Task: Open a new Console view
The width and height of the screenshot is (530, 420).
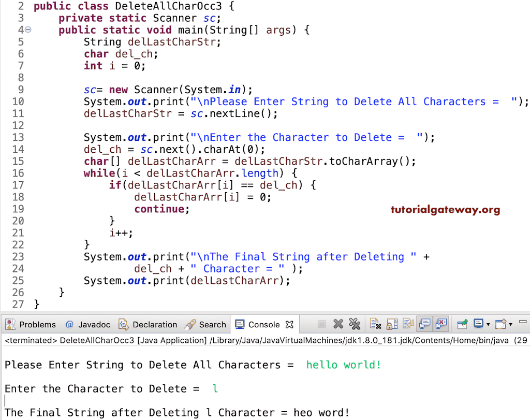Action: pyautogui.click(x=500, y=324)
